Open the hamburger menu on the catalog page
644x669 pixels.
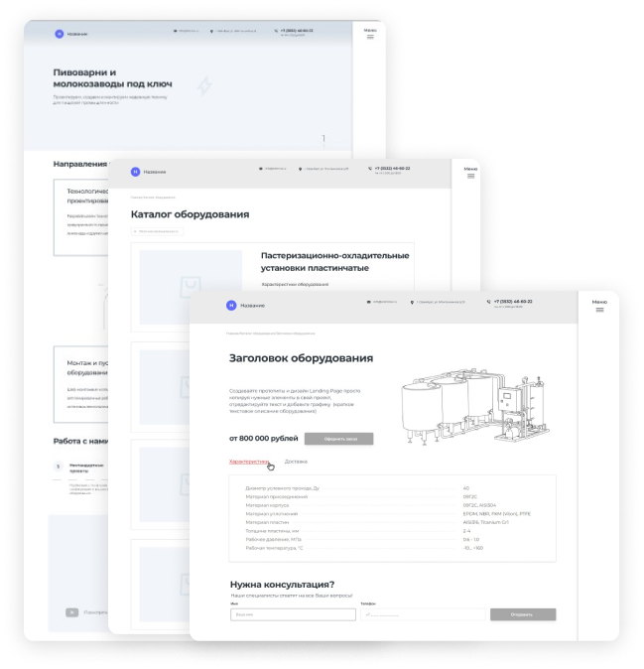coord(470,176)
